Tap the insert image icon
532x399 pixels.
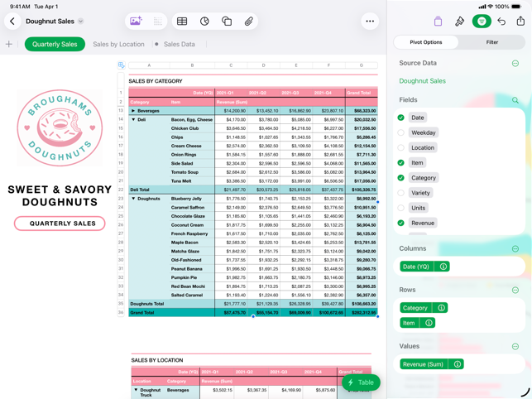(x=136, y=22)
